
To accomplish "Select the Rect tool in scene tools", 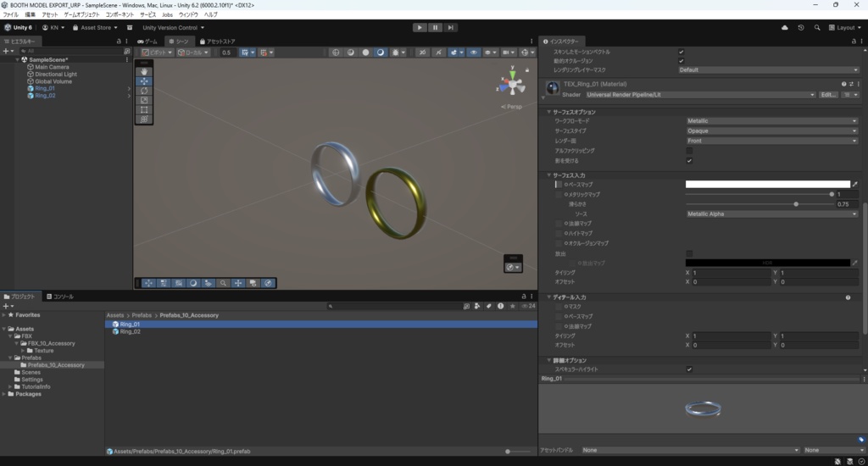I will [144, 109].
